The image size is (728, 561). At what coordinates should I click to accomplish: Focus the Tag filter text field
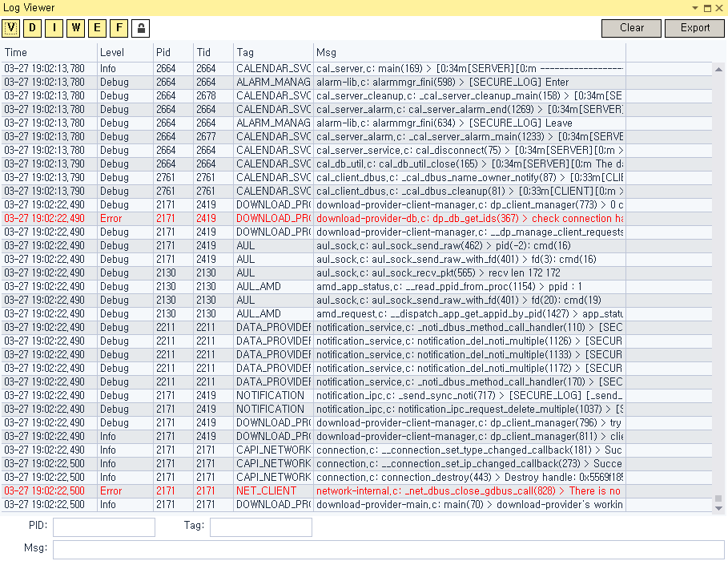(260, 527)
